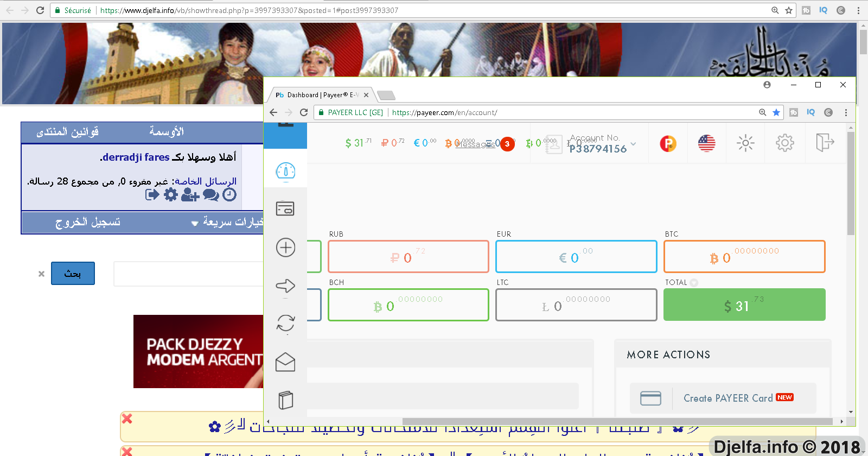
Task: Click the red messages badge showing 3
Action: (507, 144)
